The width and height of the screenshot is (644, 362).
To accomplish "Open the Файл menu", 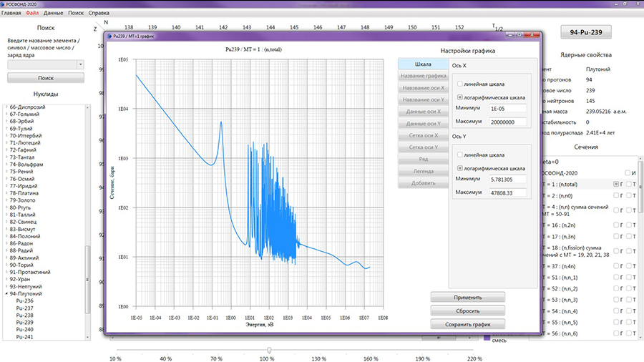I will [32, 14].
